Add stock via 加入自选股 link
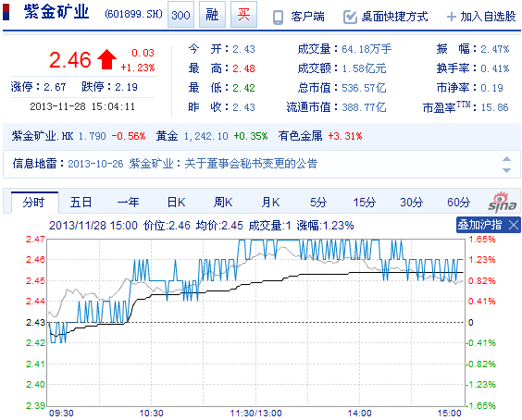Image resolution: width=522 pixels, height=420 pixels. click(x=488, y=17)
